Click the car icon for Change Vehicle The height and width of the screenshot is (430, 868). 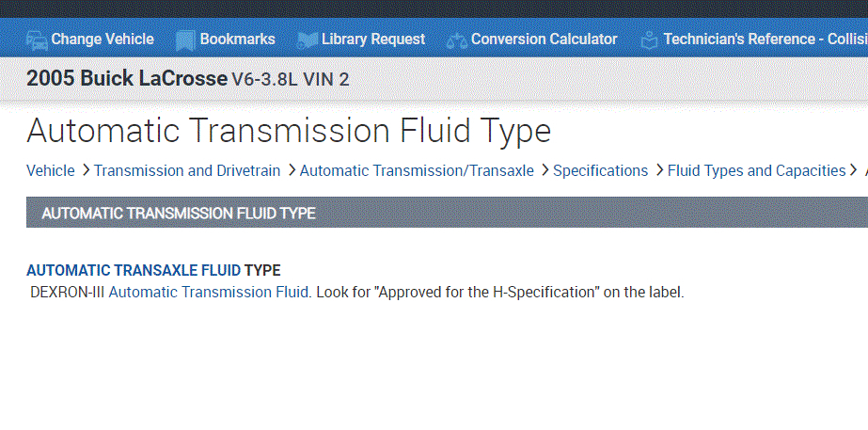37,40
